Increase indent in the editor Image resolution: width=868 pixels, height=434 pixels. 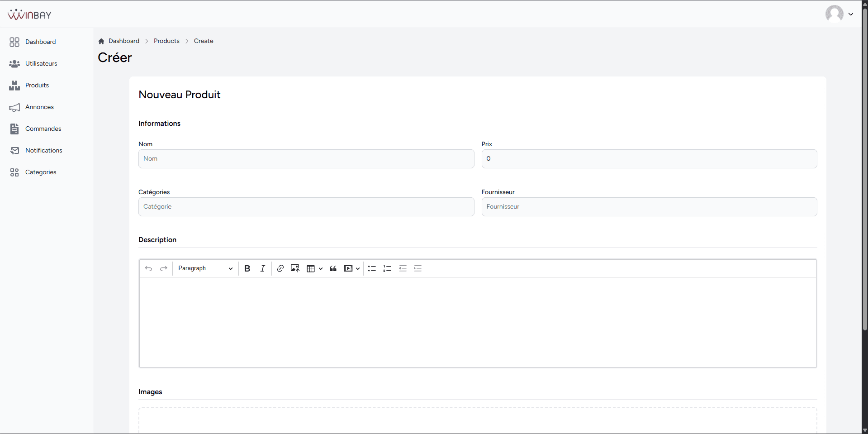click(418, 268)
